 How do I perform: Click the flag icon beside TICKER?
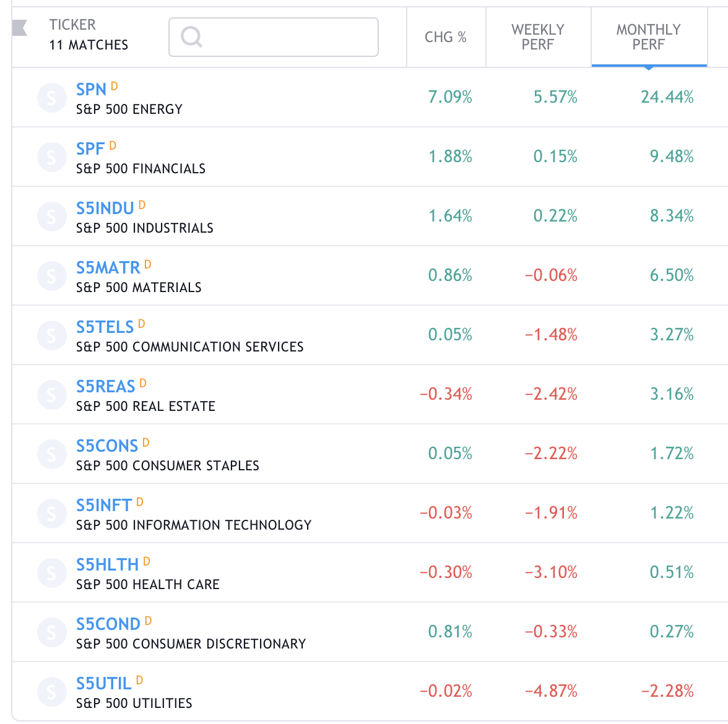point(20,28)
